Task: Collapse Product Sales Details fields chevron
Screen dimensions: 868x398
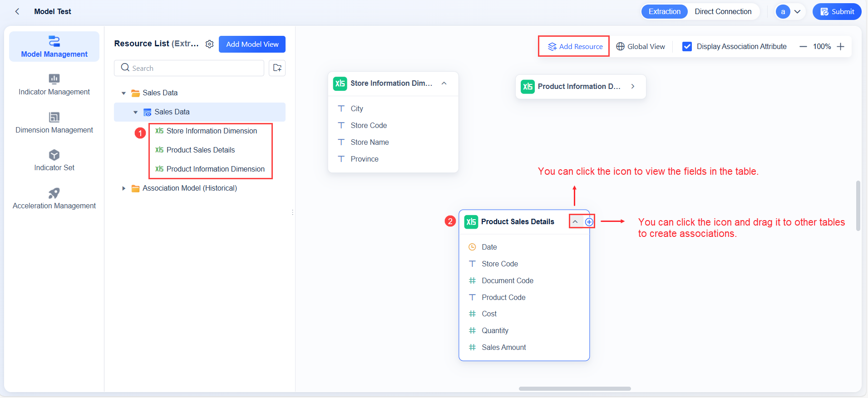Action: [575, 222]
